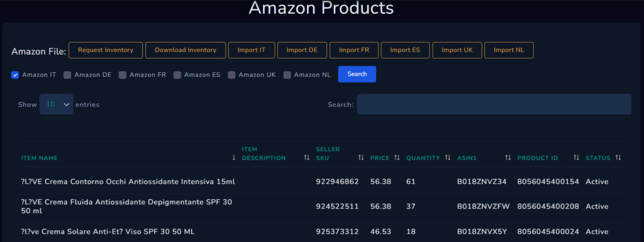Click product ID 8056045400154
The width and height of the screenshot is (644, 242).
[548, 181]
